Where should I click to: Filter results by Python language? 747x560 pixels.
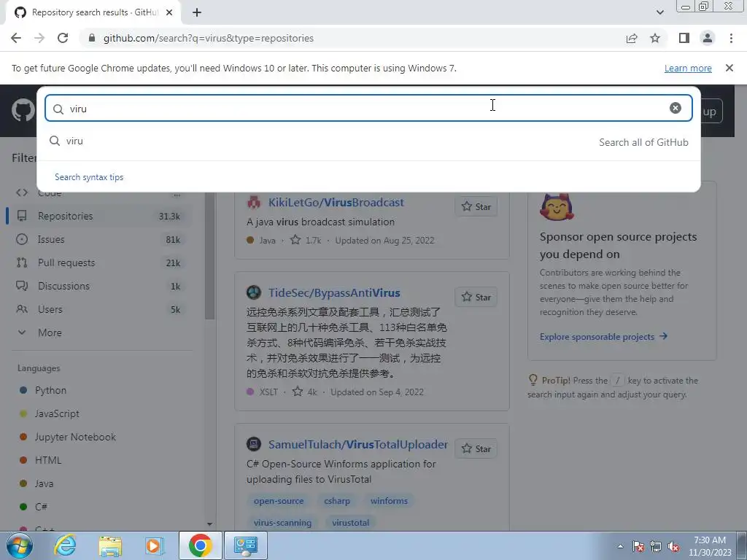tap(50, 391)
